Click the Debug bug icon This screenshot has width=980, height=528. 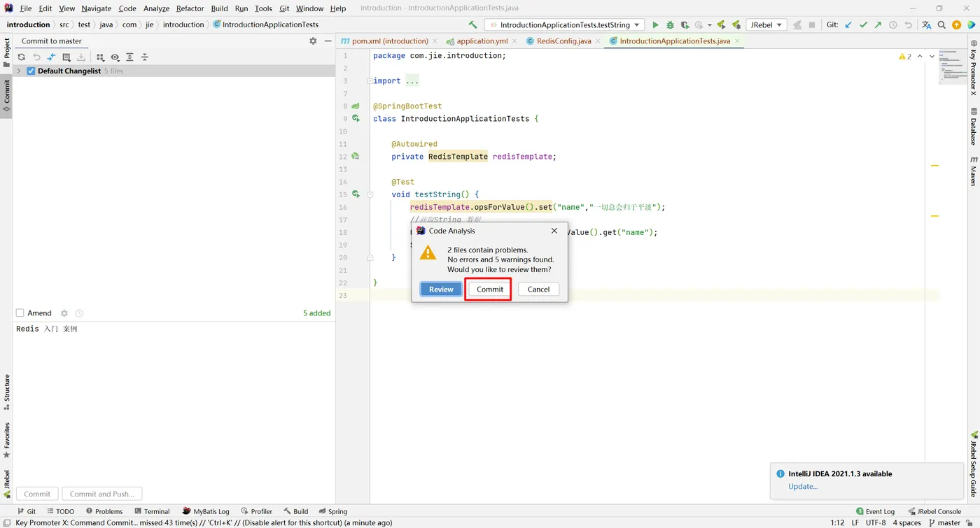click(x=670, y=24)
